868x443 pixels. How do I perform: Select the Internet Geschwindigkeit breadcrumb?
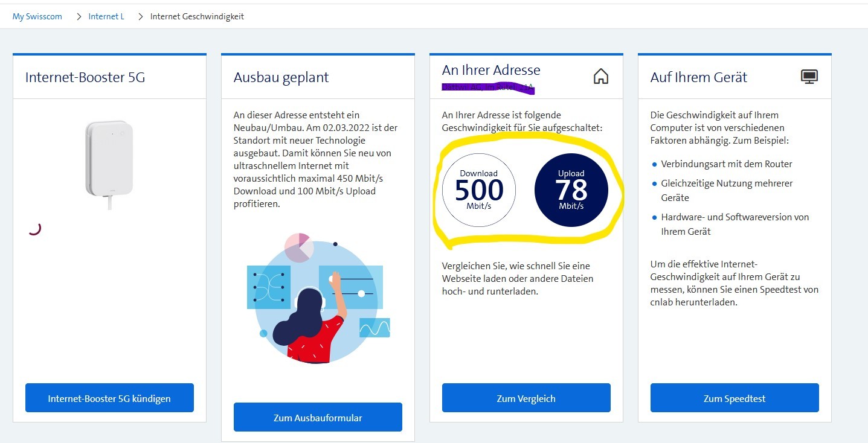(197, 17)
